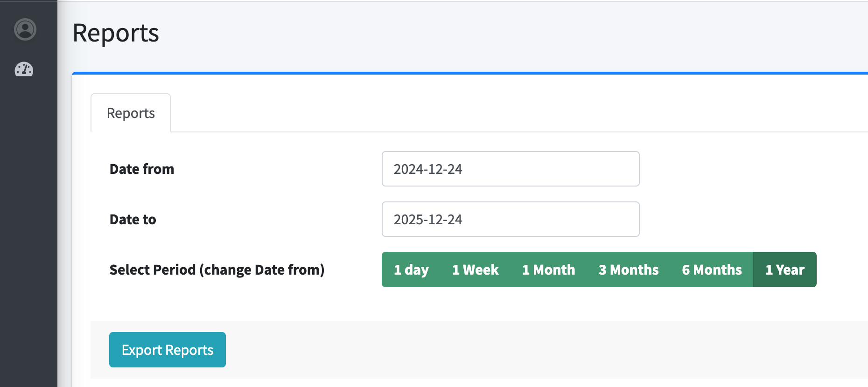Select the 1 day period
Image resolution: width=868 pixels, height=387 pixels.
pyautogui.click(x=411, y=270)
